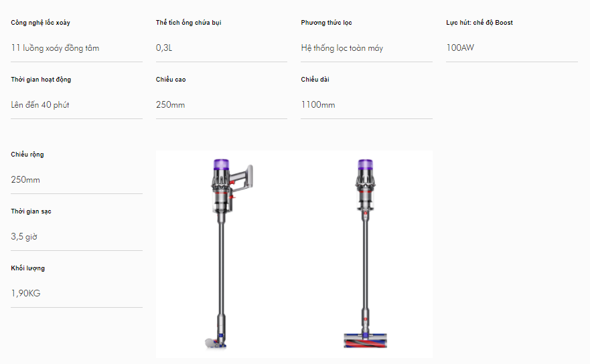The image size is (590, 364).
Task: Click the 100AW suction value
Action: coord(460,48)
